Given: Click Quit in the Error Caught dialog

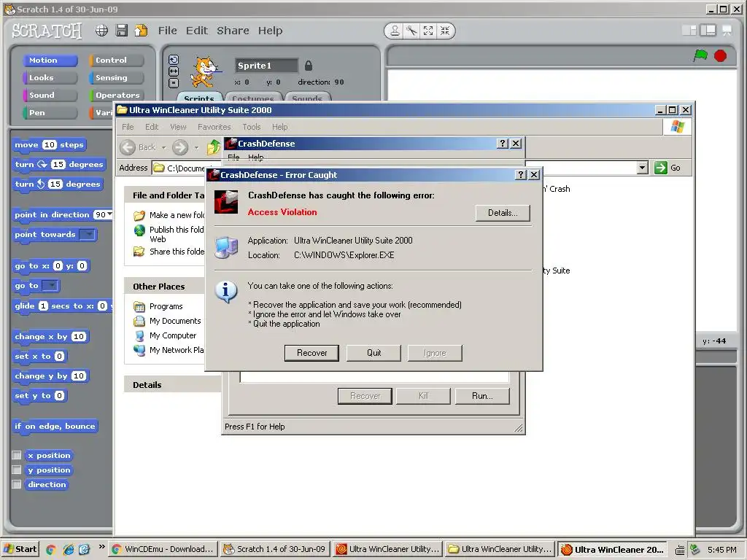Looking at the screenshot, I should coord(373,353).
